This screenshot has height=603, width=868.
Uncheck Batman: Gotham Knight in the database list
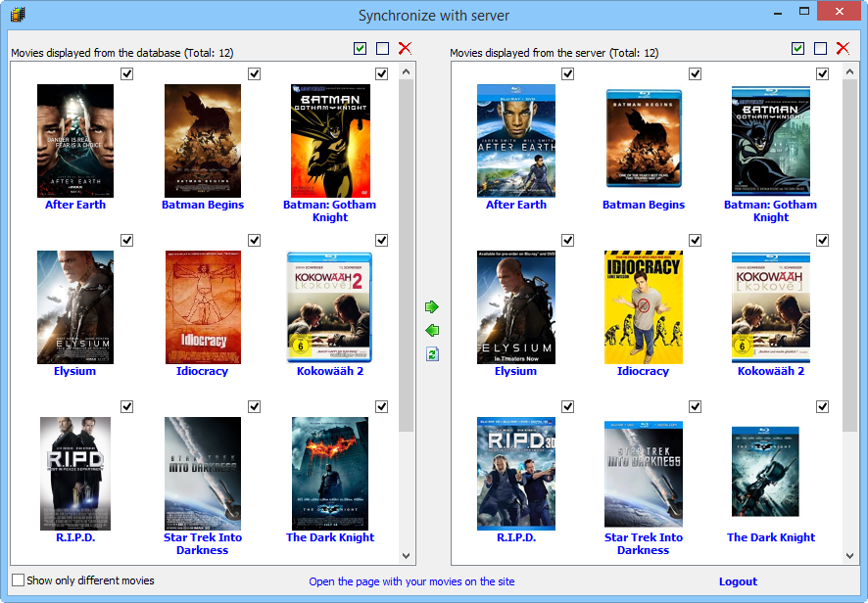click(x=381, y=73)
